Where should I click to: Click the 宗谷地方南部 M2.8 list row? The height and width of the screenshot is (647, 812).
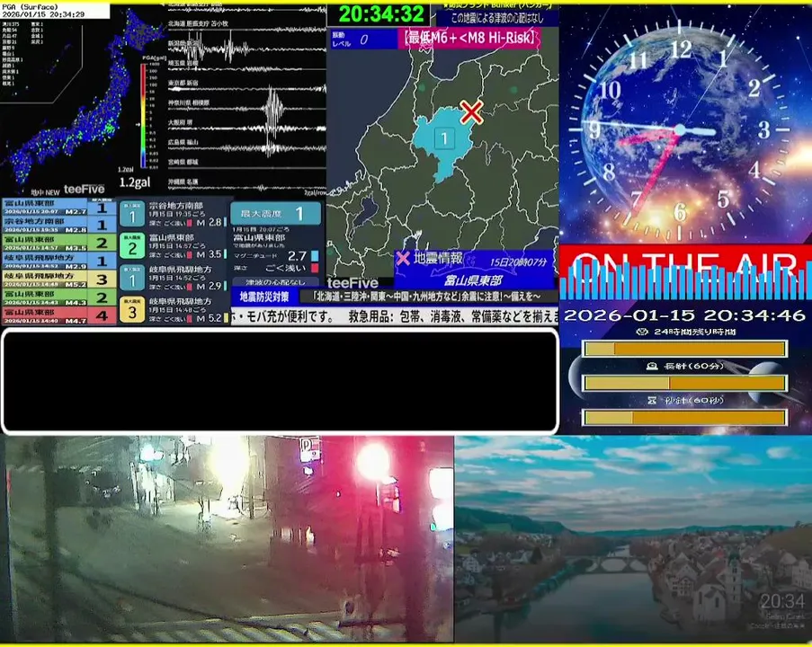point(58,225)
